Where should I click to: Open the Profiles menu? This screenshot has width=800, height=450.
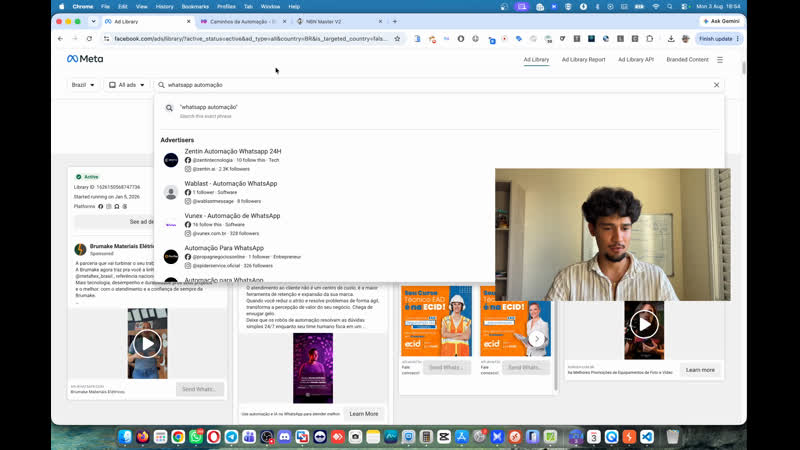tap(226, 7)
